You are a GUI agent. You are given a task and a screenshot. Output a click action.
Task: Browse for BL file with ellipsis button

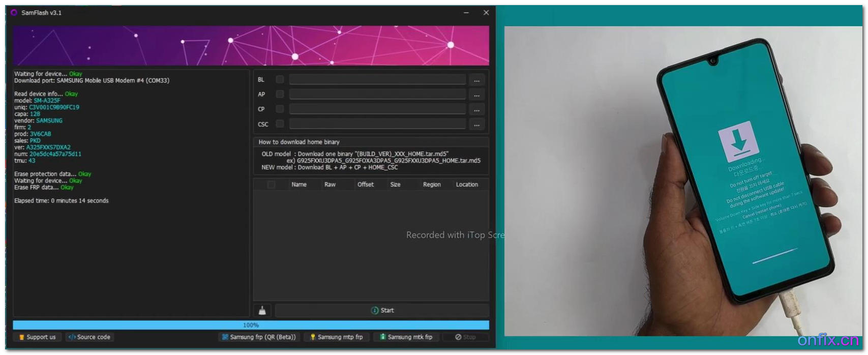476,80
